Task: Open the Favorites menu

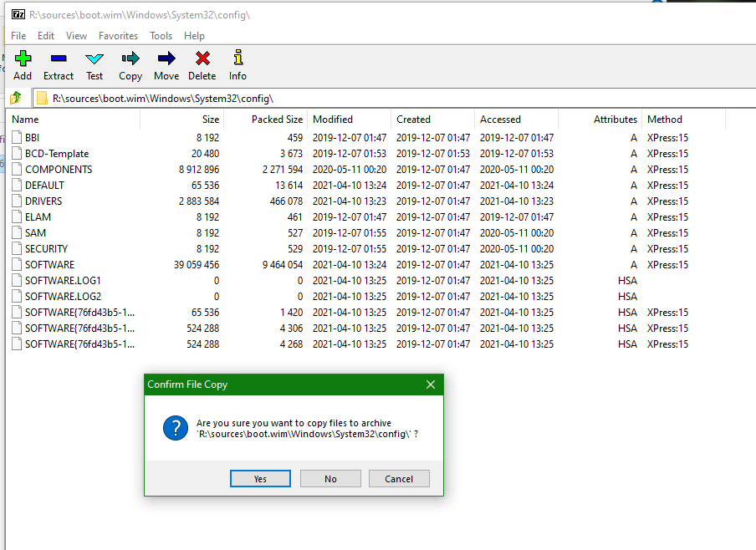Action: click(118, 36)
